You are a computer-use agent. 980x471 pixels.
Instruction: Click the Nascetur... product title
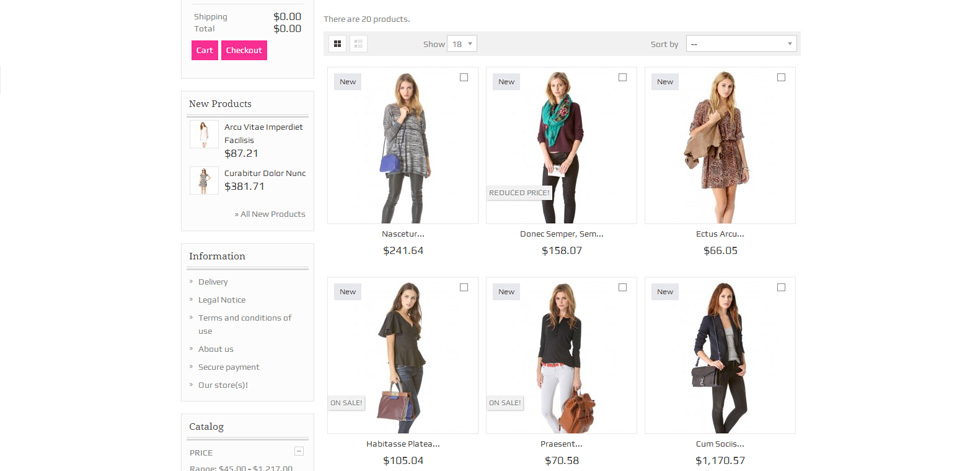402,234
